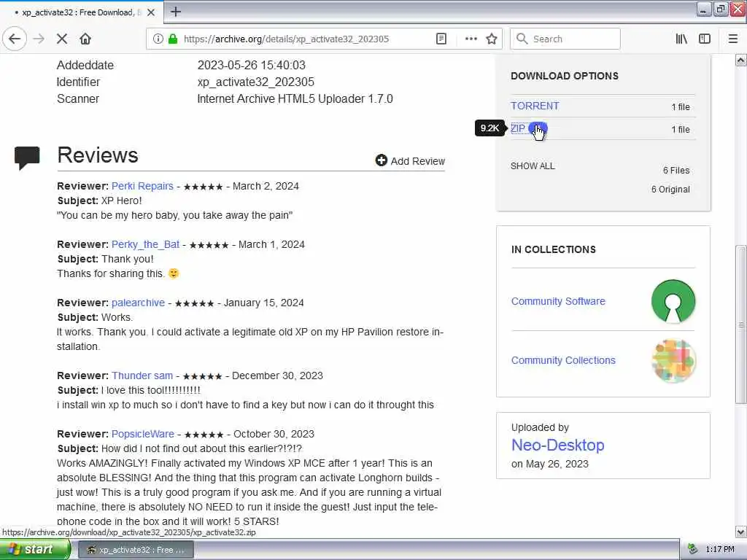Open page actions three-dot menu

[471, 39]
